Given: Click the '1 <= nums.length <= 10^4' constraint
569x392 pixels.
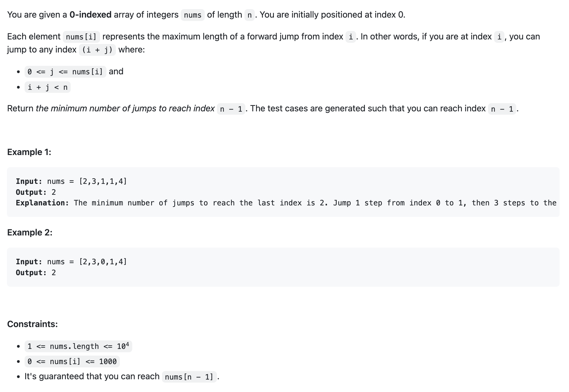Looking at the screenshot, I should tap(78, 346).
